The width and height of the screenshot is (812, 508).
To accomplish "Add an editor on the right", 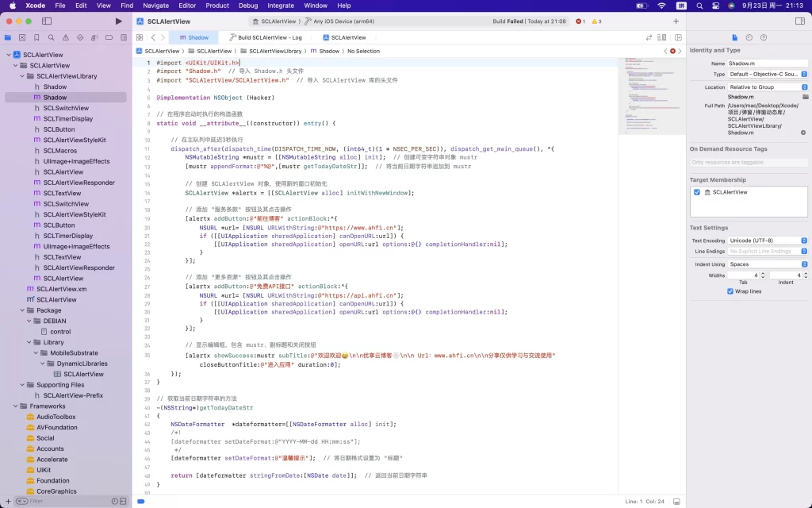I will coord(679,37).
